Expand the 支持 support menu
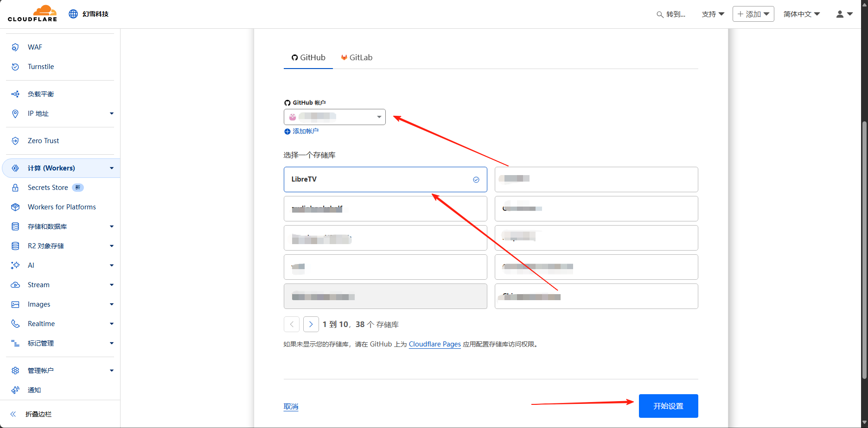The image size is (868, 428). [713, 14]
